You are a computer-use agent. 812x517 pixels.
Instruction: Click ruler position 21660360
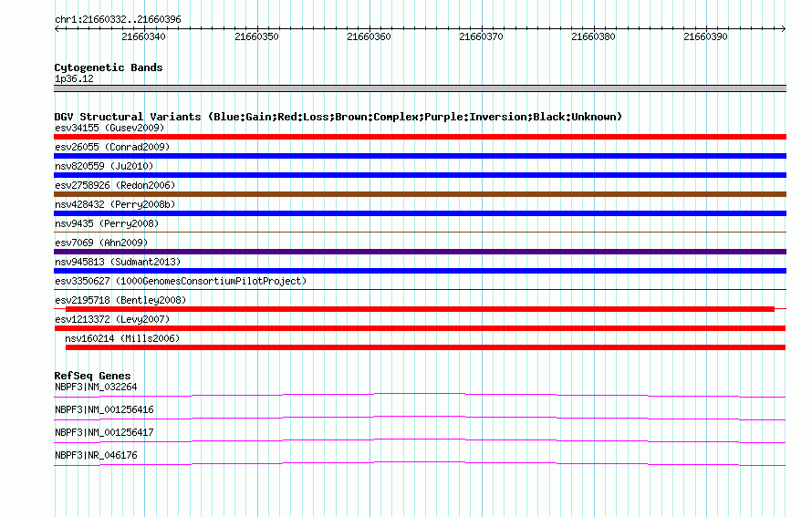tap(369, 36)
